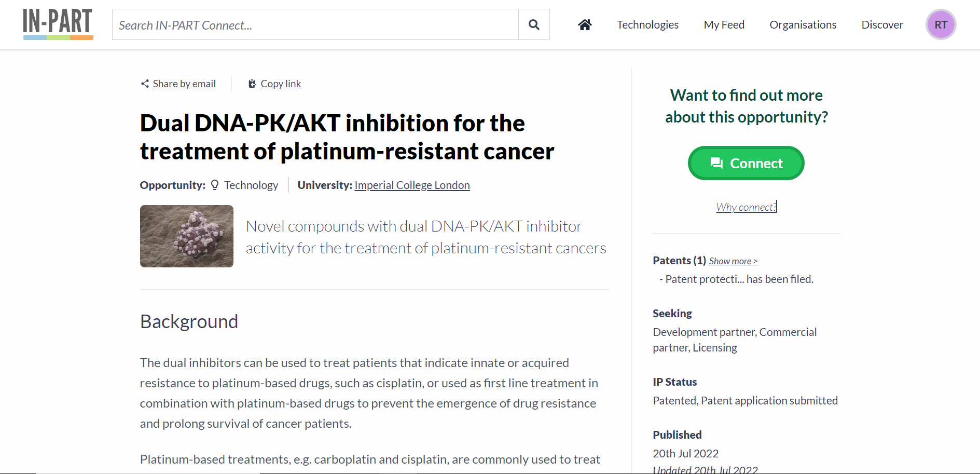Click the search magnifier icon
Screen dimensions: 980x474
[534, 24]
